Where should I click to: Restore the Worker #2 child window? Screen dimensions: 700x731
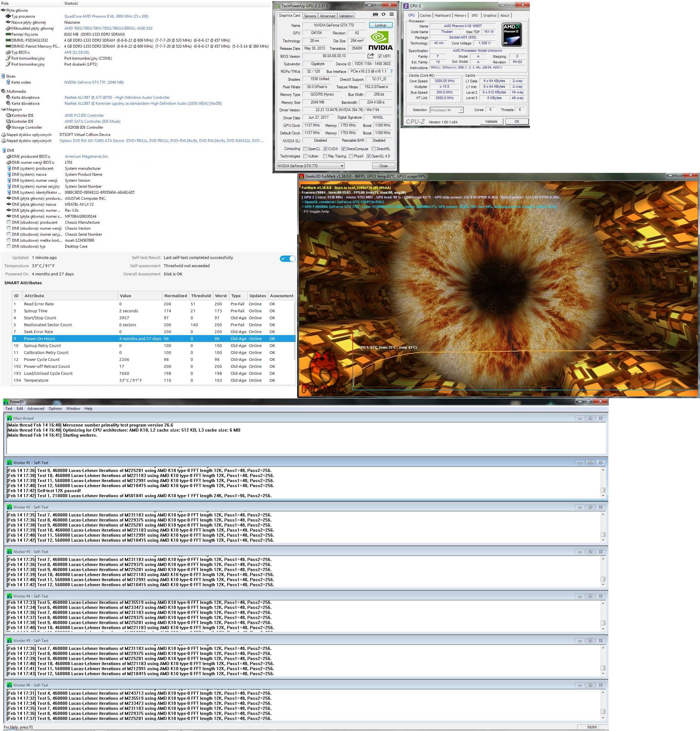point(590,507)
